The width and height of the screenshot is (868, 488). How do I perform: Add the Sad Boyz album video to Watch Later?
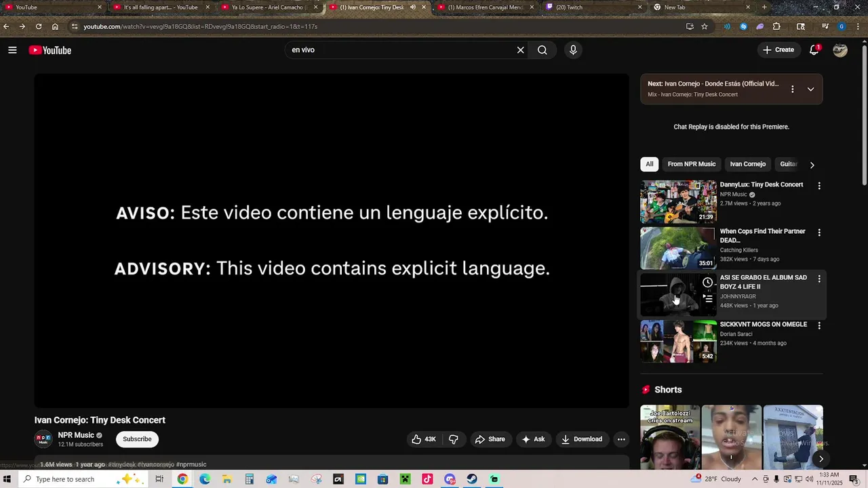pos(707,283)
